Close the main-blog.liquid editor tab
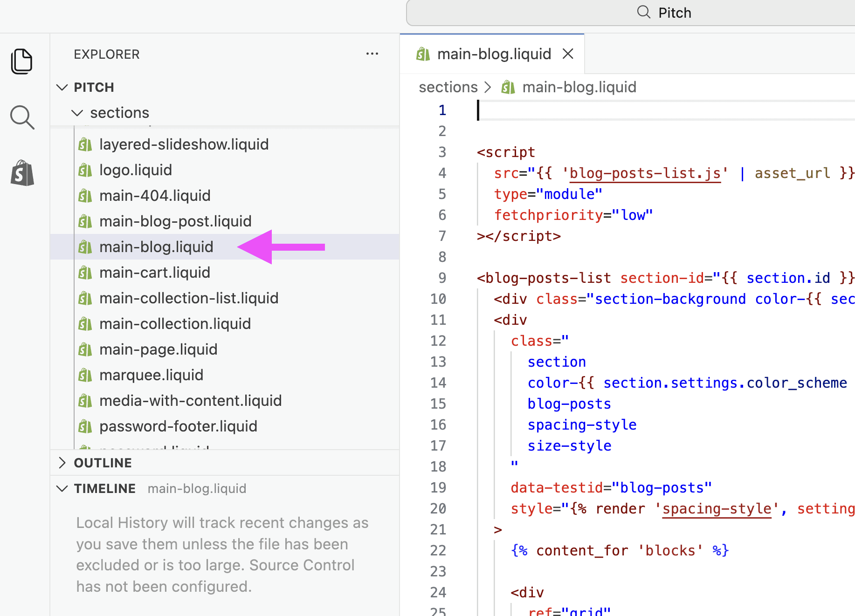Image resolution: width=855 pixels, height=616 pixels. point(568,54)
